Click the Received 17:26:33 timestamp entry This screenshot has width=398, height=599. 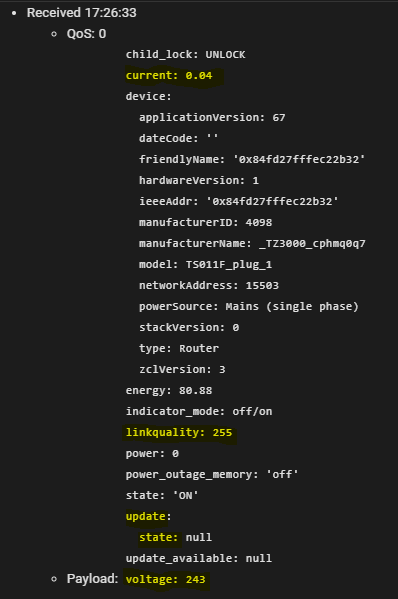[x=81, y=13]
